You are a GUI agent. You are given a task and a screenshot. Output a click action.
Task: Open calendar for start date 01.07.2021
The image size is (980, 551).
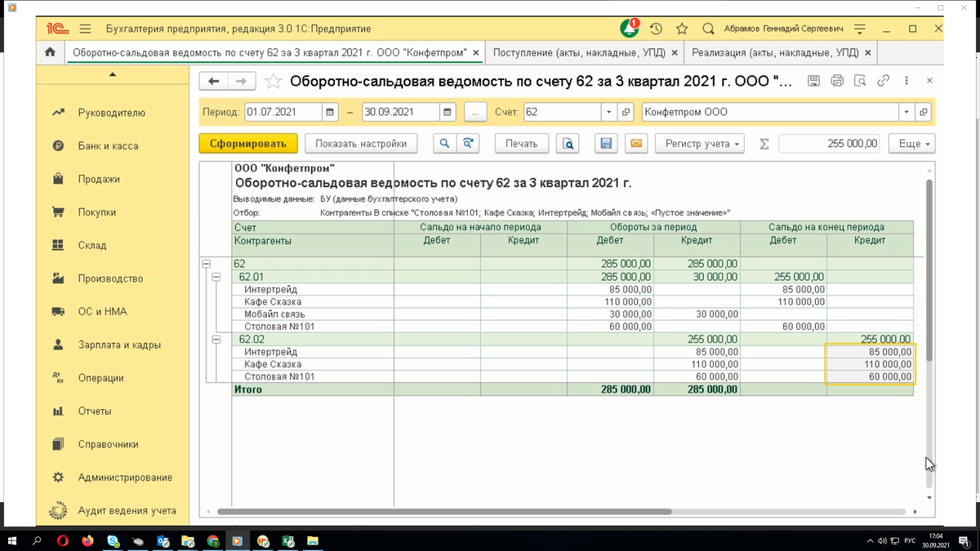click(x=330, y=112)
